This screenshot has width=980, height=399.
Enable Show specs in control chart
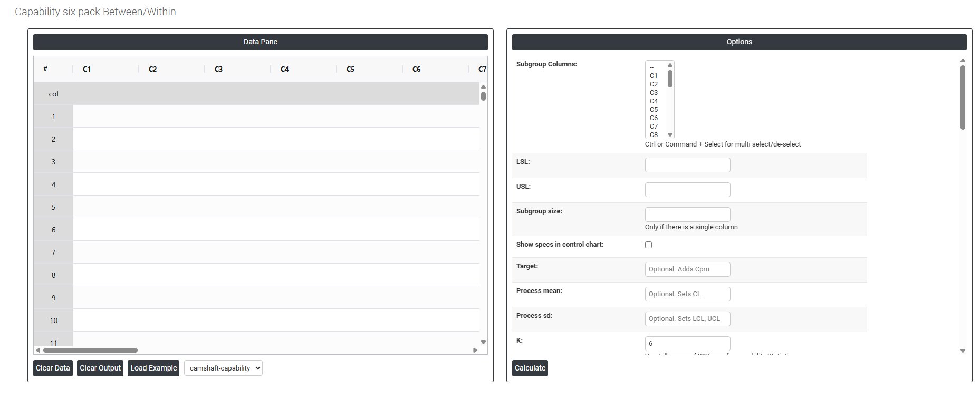[x=648, y=245]
